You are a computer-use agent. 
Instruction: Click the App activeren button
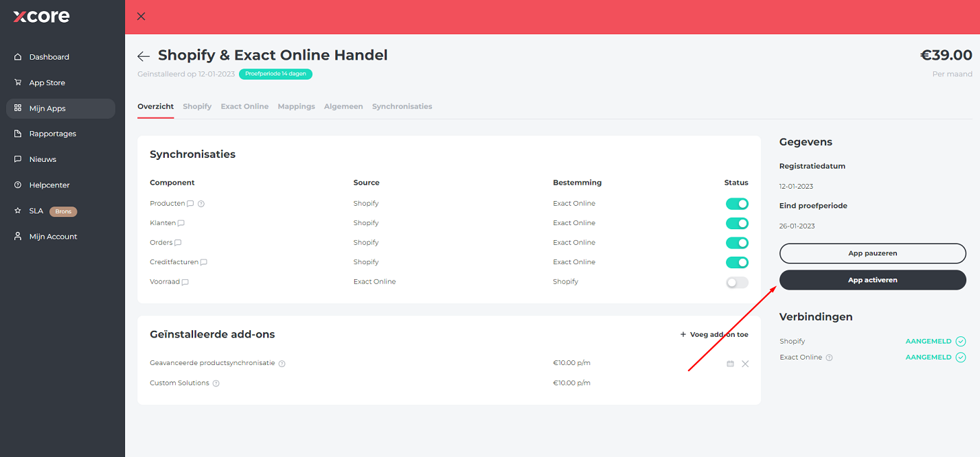tap(873, 280)
